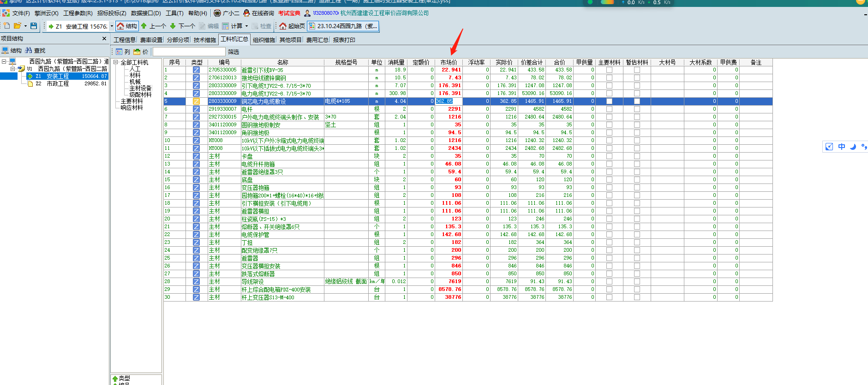Toggle 主要材料 checkbox for 杆上变压器S13-M-400 row
Screen dimensions: 868x385
(609, 297)
